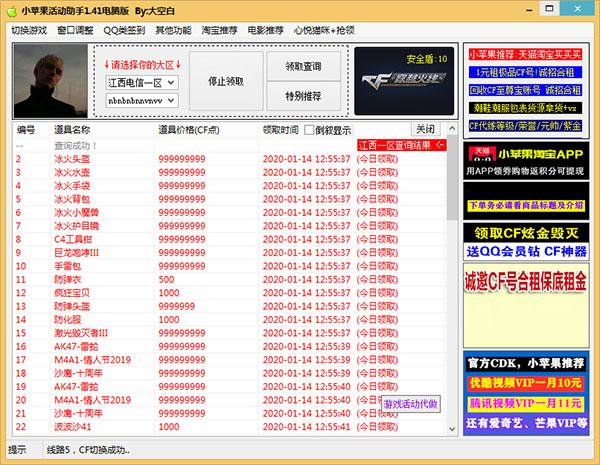Open the 切换游戏 menu
600x465 pixels.
click(x=29, y=30)
